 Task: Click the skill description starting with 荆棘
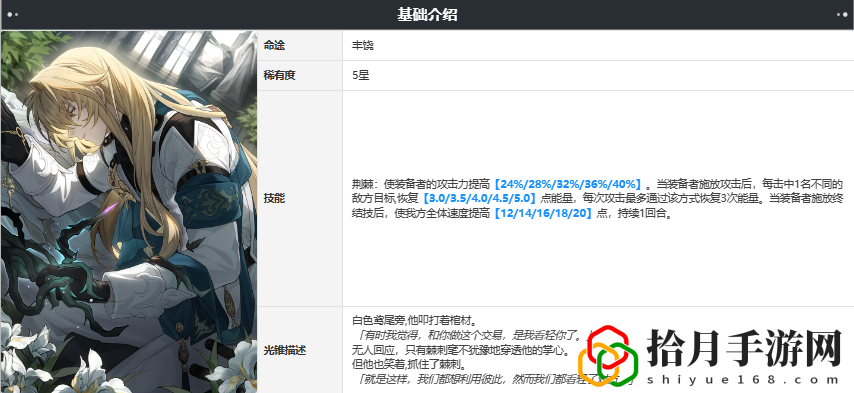point(597,198)
